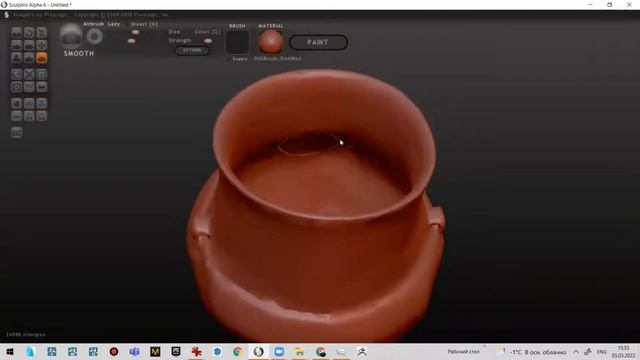The width and height of the screenshot is (640, 360).
Task: Select the Crease sculpting tool
Action: (16, 33)
